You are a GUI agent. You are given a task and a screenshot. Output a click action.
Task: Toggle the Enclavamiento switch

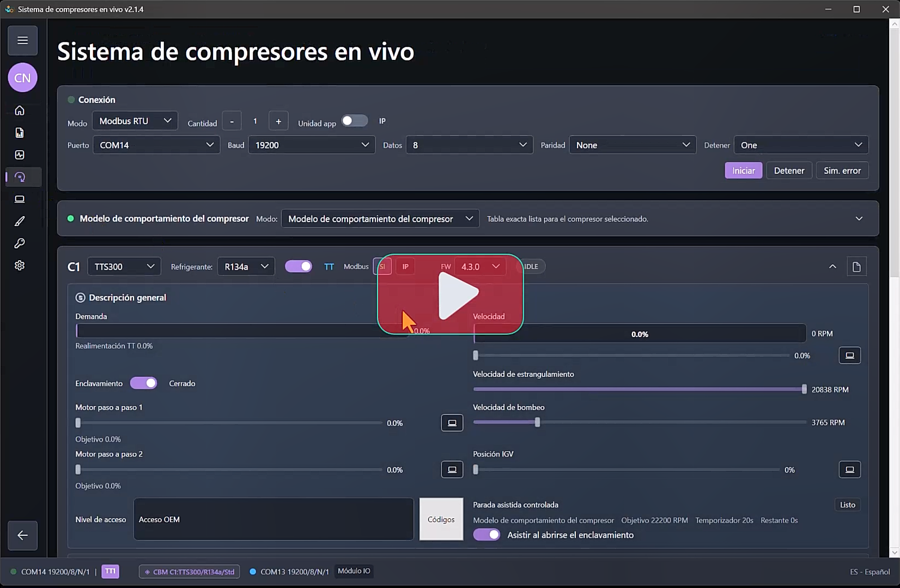click(144, 383)
